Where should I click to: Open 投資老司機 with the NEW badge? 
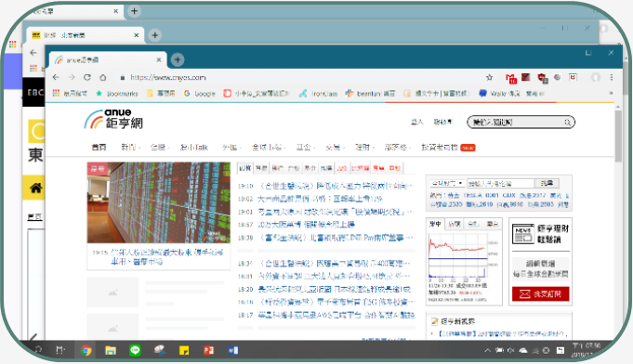click(448, 147)
